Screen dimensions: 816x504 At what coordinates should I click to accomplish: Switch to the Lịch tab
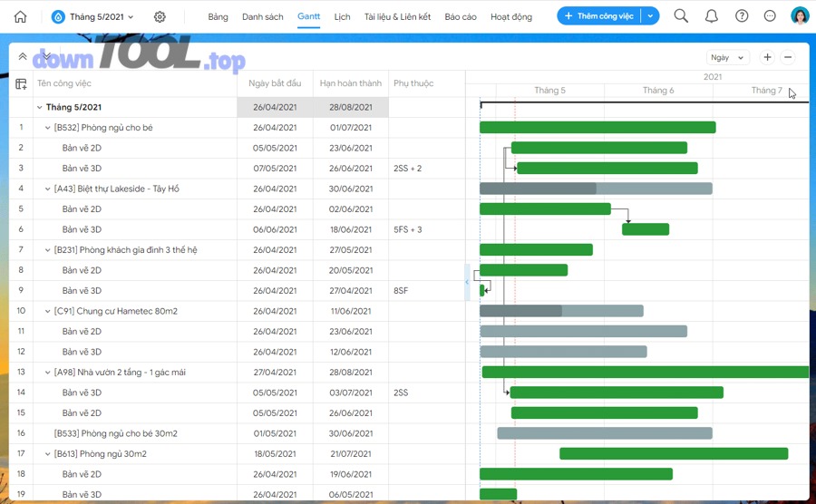(x=342, y=16)
